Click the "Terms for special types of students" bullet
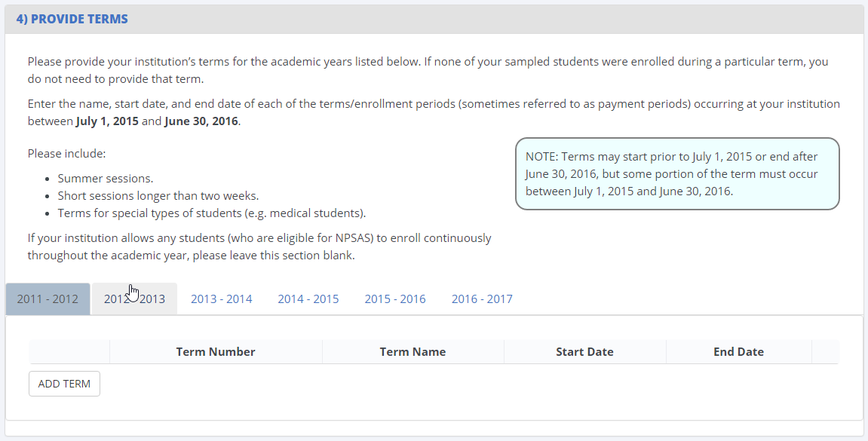868x441 pixels. click(x=211, y=213)
